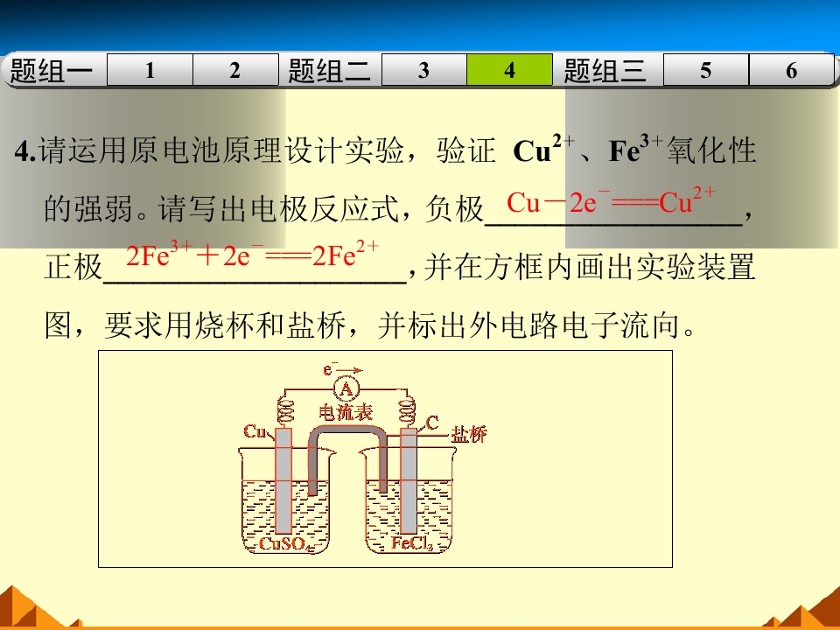Click the 电流表 label in the diagram
840x630 pixels.
pos(346,412)
